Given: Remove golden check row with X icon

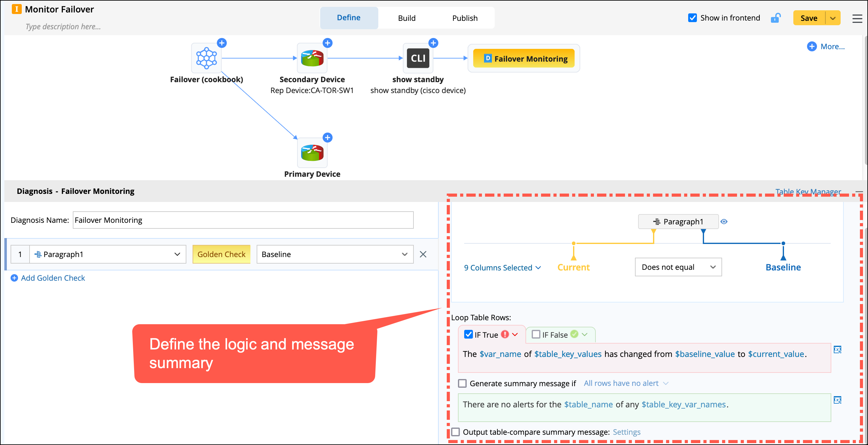Looking at the screenshot, I should [x=423, y=254].
